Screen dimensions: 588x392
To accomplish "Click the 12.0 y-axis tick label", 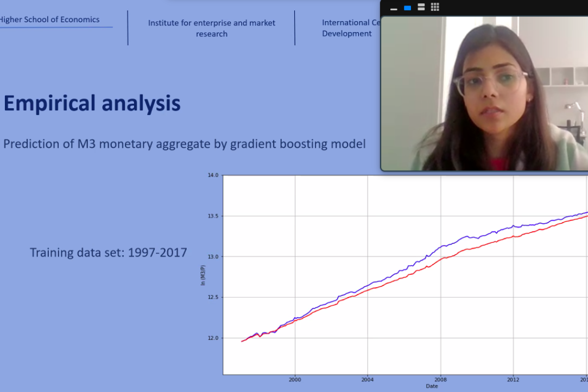I will coord(212,338).
